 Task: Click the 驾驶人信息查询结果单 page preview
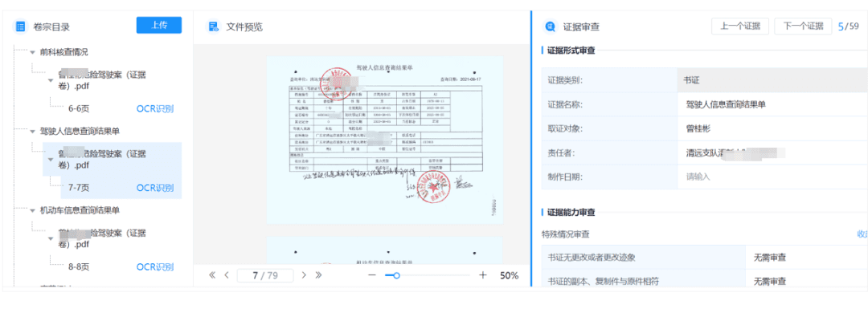385,140
